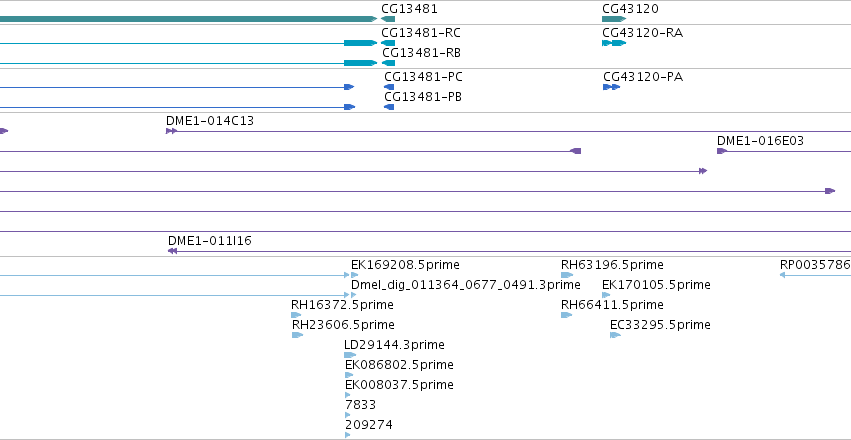This screenshot has width=851, height=440.
Task: Select the RH16372.5prime EST label
Action: (x=342, y=305)
